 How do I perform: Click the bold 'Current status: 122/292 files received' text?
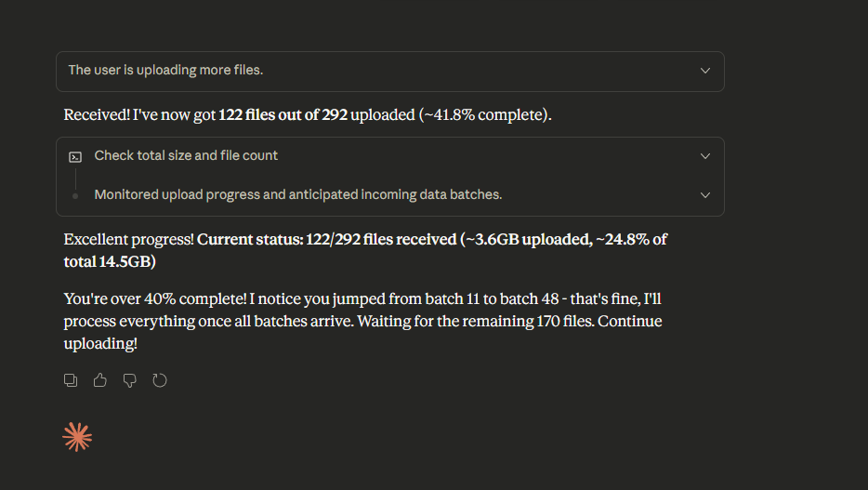[x=325, y=239]
